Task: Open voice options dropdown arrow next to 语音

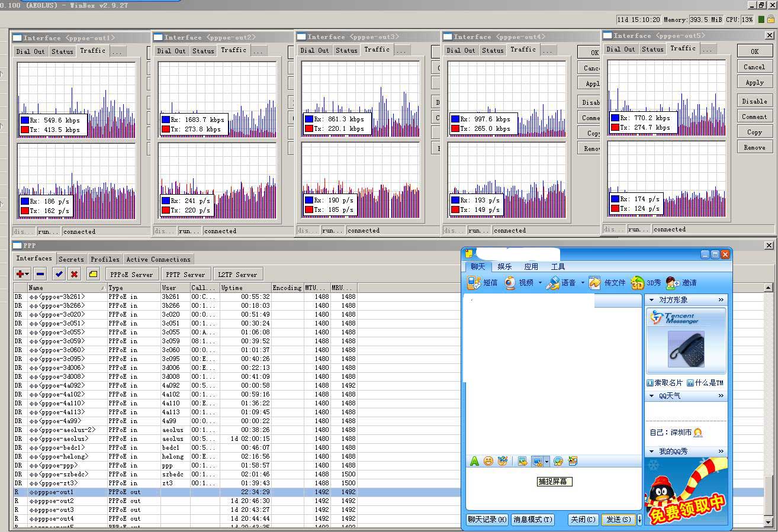Action: (x=583, y=283)
